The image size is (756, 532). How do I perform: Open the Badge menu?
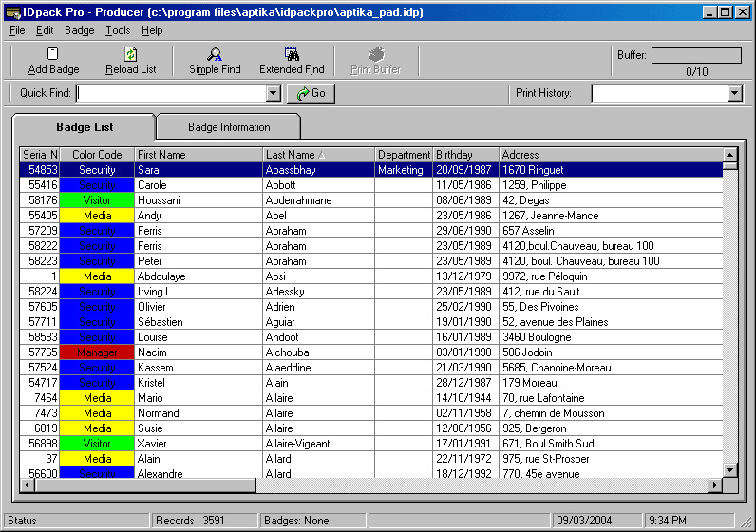coord(80,30)
